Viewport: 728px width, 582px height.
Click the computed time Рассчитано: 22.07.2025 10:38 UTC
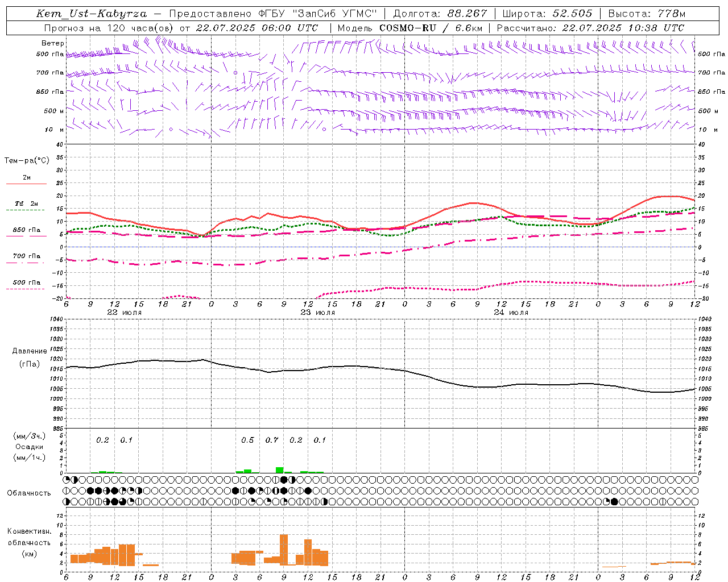pyautogui.click(x=590, y=28)
